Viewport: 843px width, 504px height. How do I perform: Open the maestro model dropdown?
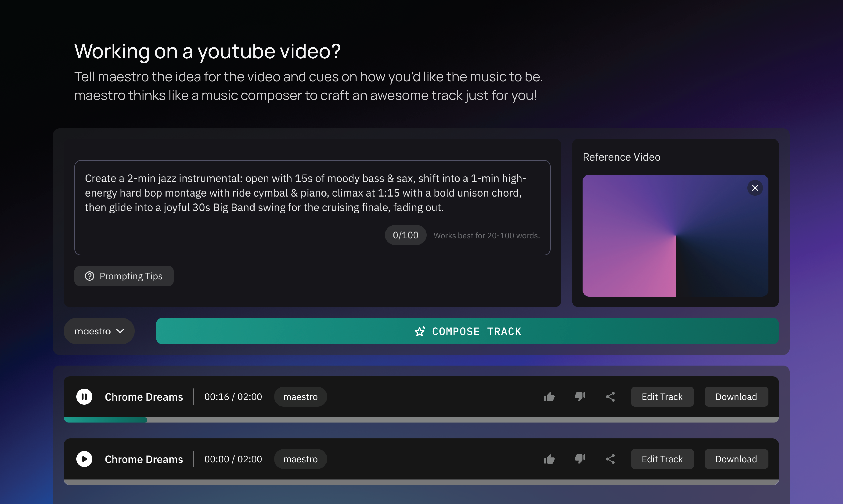(99, 331)
